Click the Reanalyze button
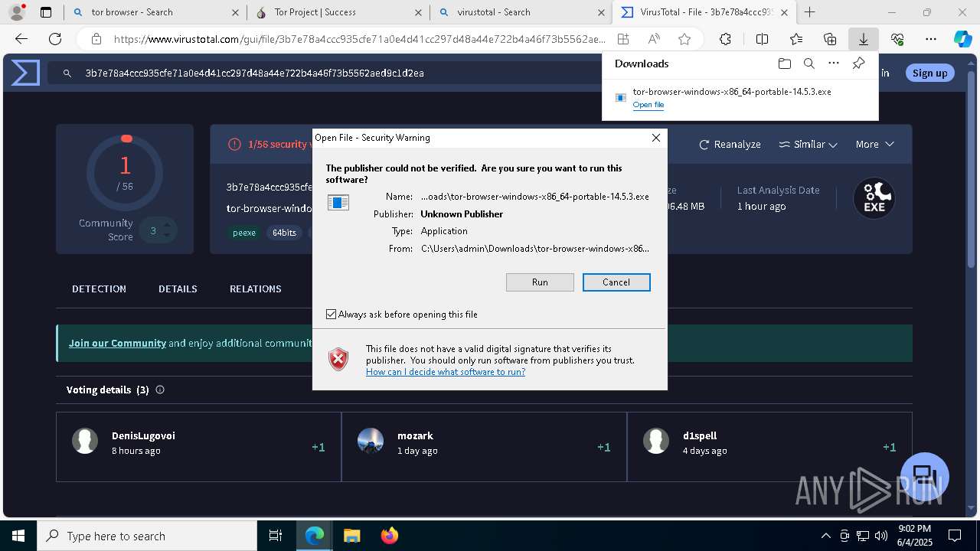The width and height of the screenshot is (980, 551). tap(730, 145)
